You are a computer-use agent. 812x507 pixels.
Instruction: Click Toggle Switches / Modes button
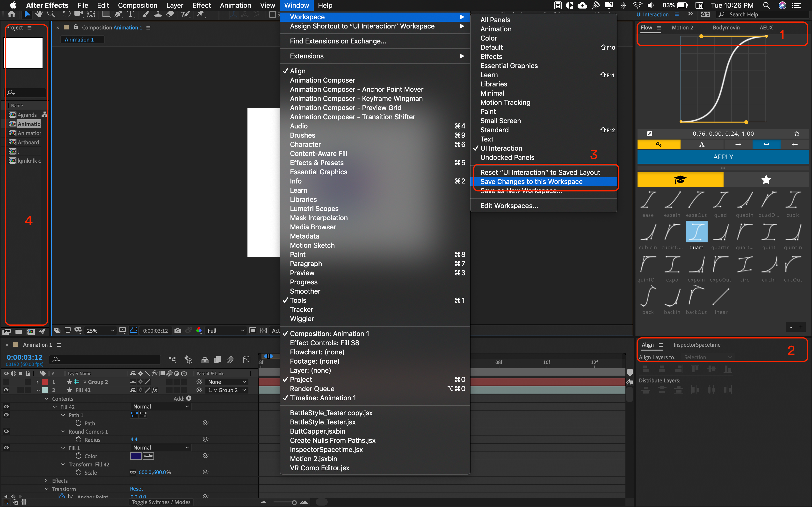click(161, 502)
